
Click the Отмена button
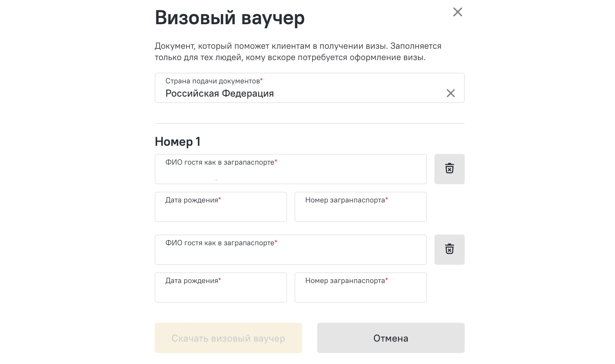click(x=390, y=338)
